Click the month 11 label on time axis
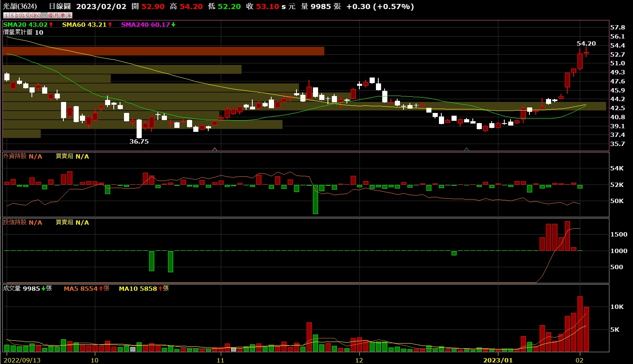The height and width of the screenshot is (364, 633). tap(220, 360)
